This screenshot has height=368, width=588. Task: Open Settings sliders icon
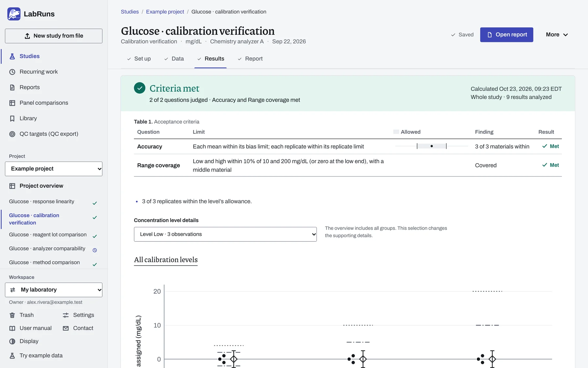point(66,315)
